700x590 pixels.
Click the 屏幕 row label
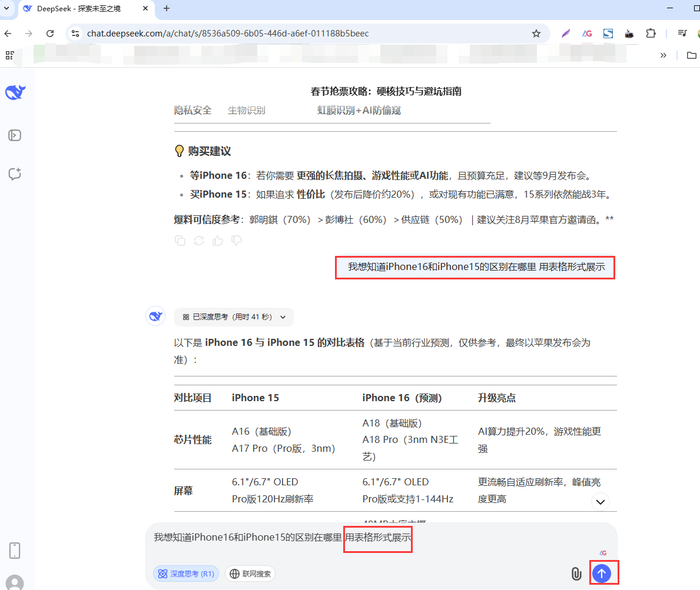[x=184, y=491]
